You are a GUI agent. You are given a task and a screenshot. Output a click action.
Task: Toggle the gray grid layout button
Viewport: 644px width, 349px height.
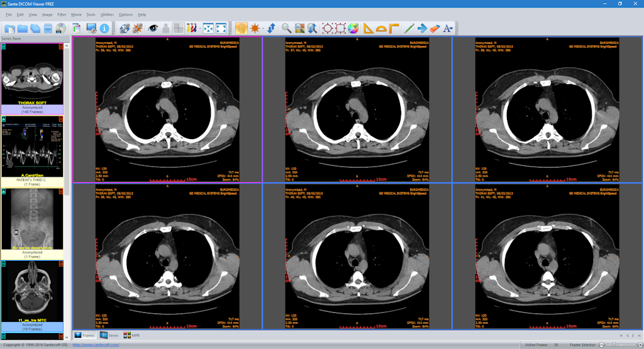point(179,28)
